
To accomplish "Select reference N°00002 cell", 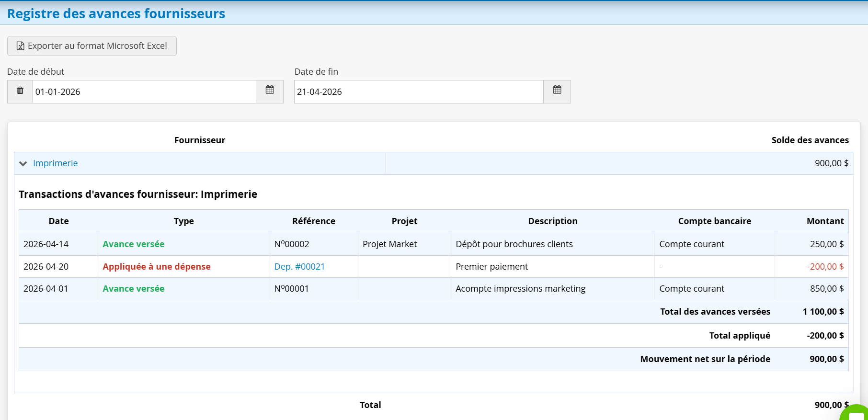I will (292, 244).
